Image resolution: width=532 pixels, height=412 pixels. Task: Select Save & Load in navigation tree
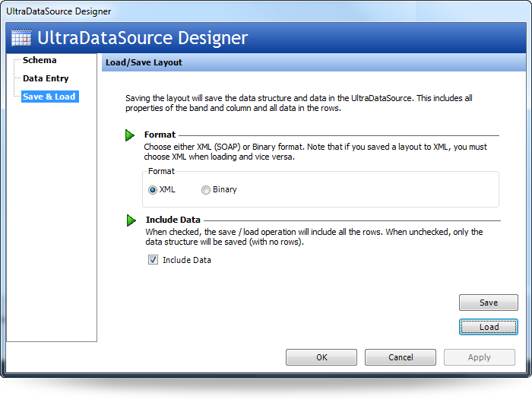50,97
